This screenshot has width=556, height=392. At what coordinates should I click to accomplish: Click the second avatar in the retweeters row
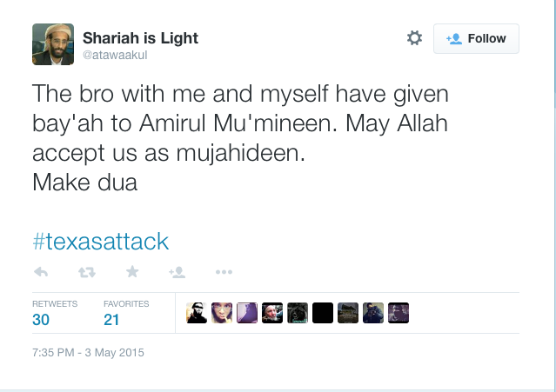(222, 313)
